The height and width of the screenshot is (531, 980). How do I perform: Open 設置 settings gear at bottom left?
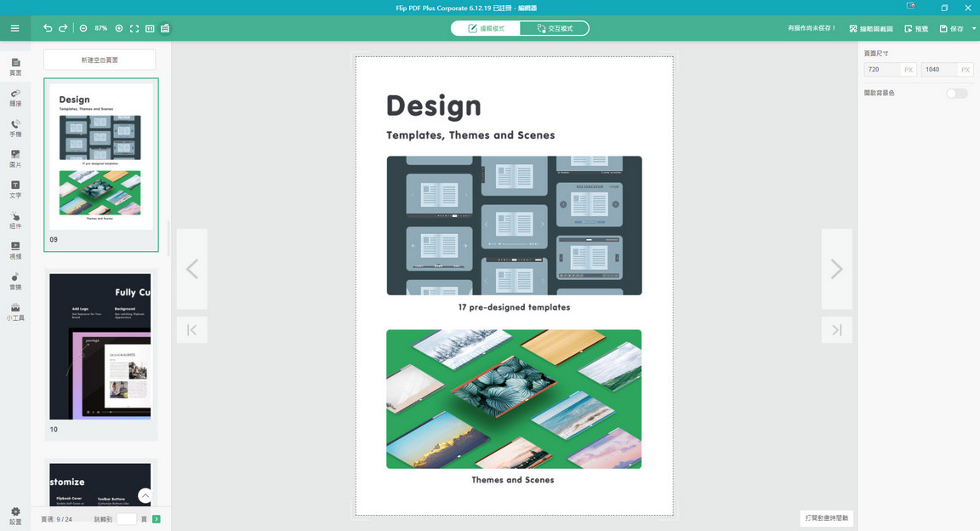[x=15, y=516]
